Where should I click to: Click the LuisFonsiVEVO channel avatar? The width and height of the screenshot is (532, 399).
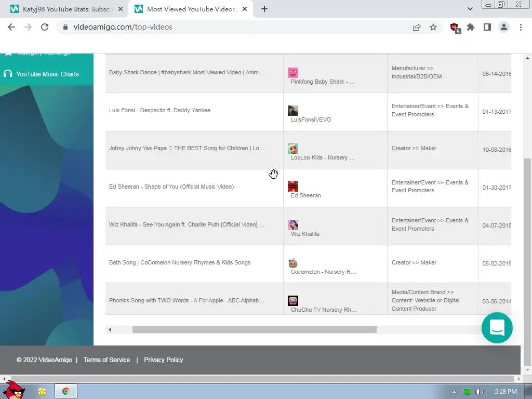coord(293,111)
